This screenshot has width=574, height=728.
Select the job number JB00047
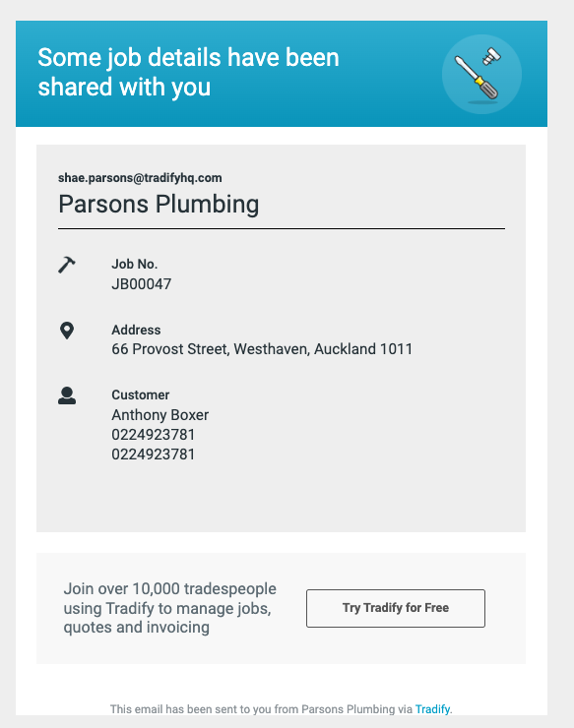(142, 283)
